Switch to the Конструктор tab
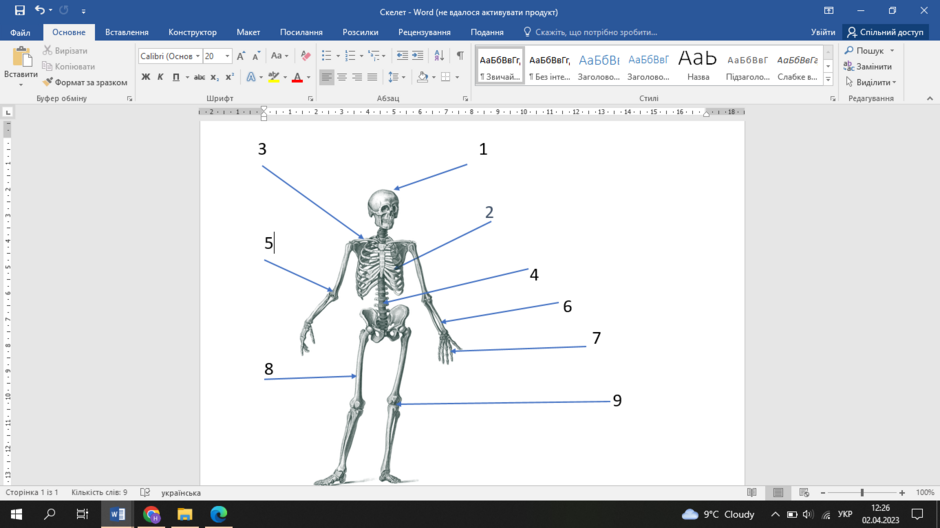The image size is (940, 528). pyautogui.click(x=192, y=32)
